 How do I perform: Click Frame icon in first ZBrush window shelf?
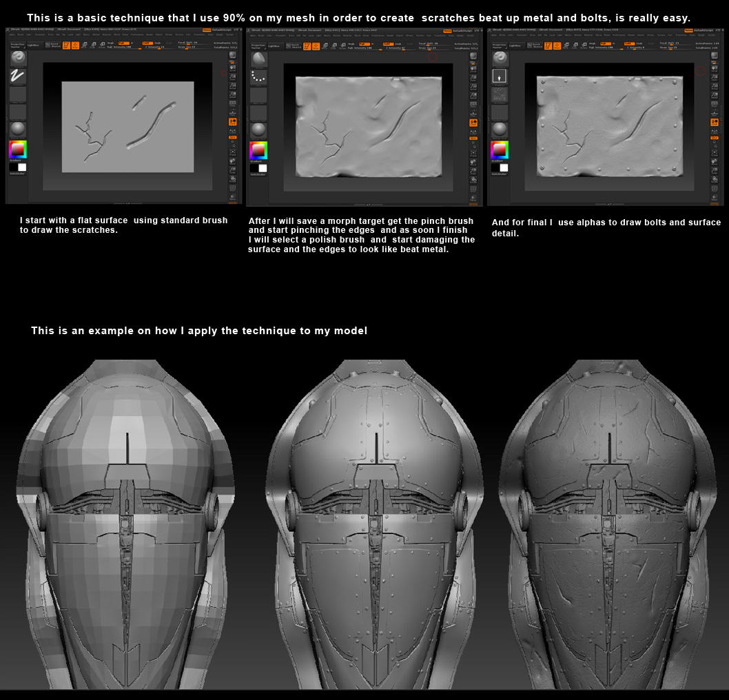tap(232, 153)
